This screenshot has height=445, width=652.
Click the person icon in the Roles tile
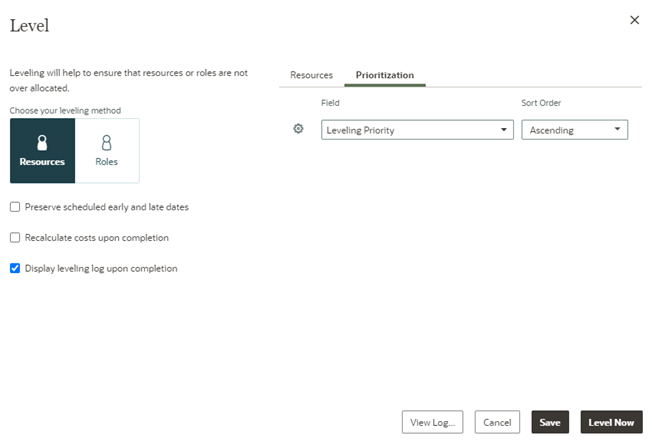107,143
